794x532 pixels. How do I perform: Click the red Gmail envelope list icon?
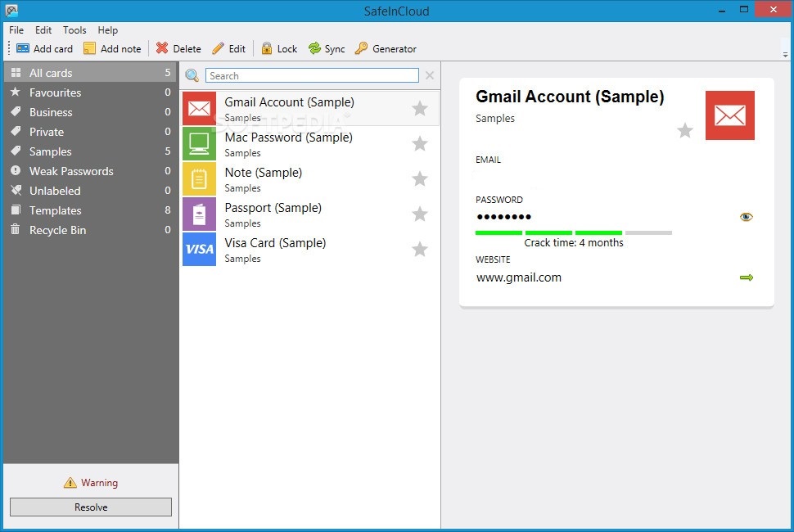(x=199, y=108)
